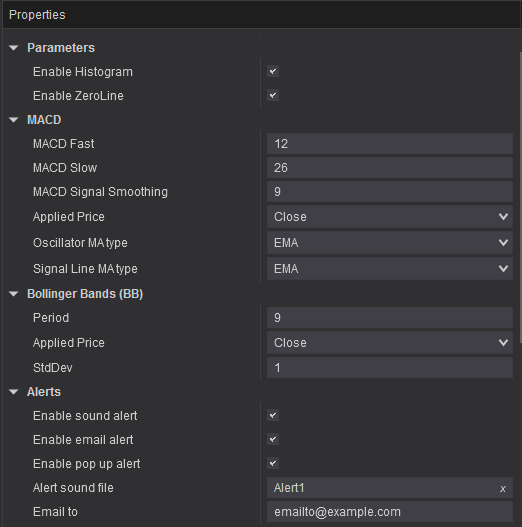Uncheck the Enable pop up alert checkbox
The image size is (522, 527).
point(273,463)
